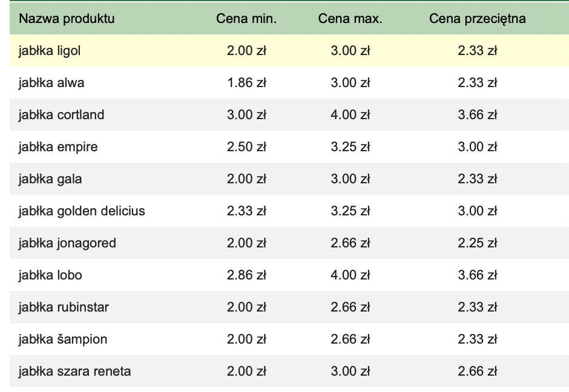Select the jabłka šampion product name

pos(63,339)
